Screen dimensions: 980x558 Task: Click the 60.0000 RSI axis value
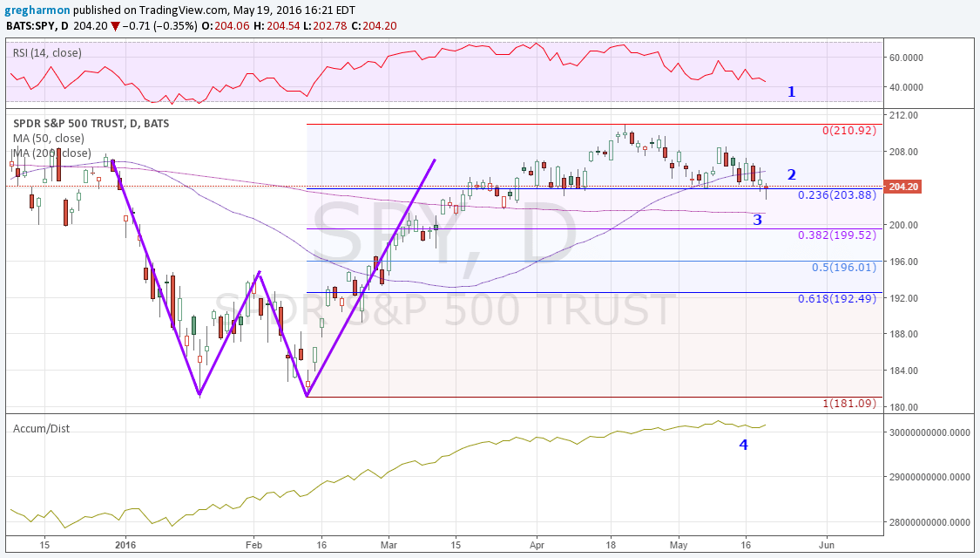906,58
